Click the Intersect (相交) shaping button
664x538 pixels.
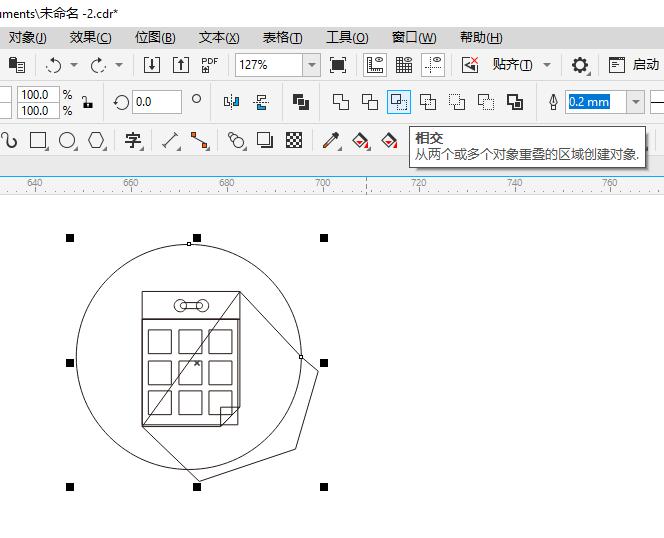pos(399,102)
